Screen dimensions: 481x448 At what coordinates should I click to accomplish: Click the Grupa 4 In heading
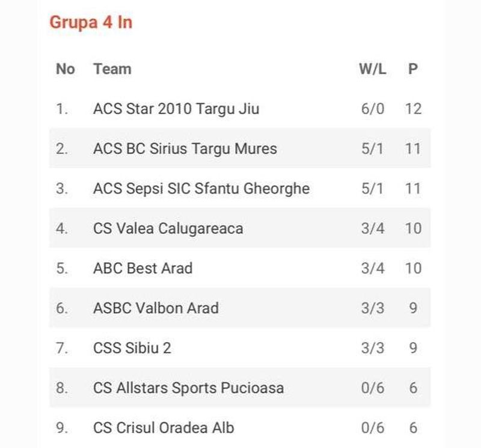click(91, 22)
